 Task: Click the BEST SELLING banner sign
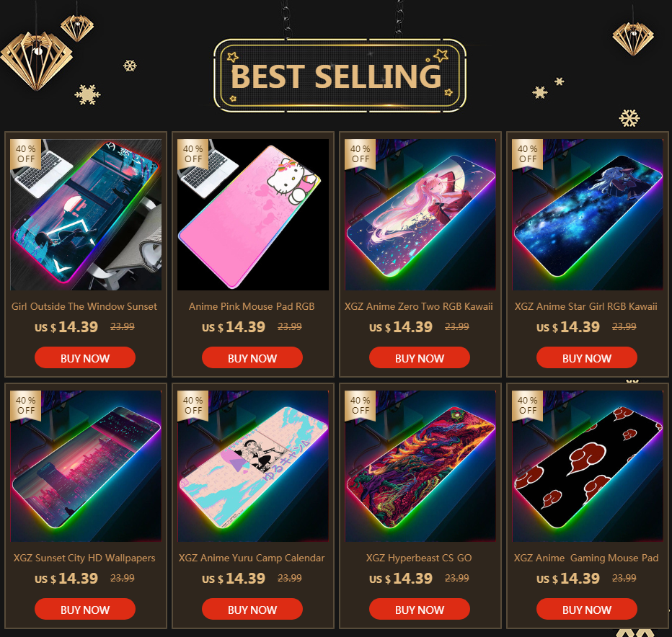coord(340,76)
